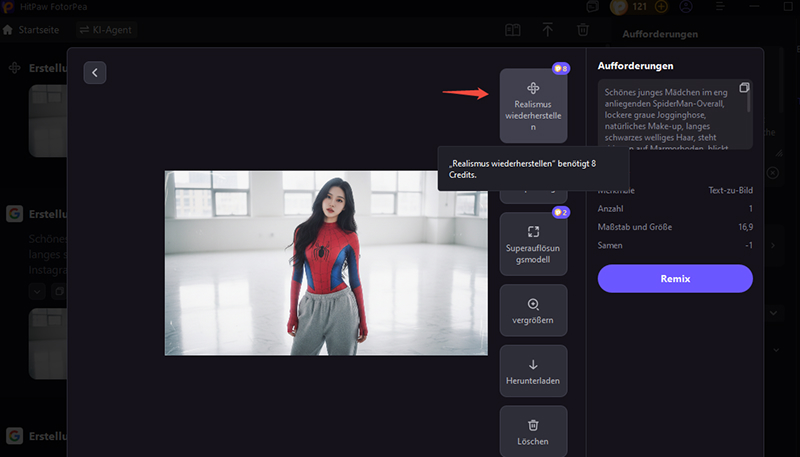Expand the prompt with small chevron below Instagram text

37,291
